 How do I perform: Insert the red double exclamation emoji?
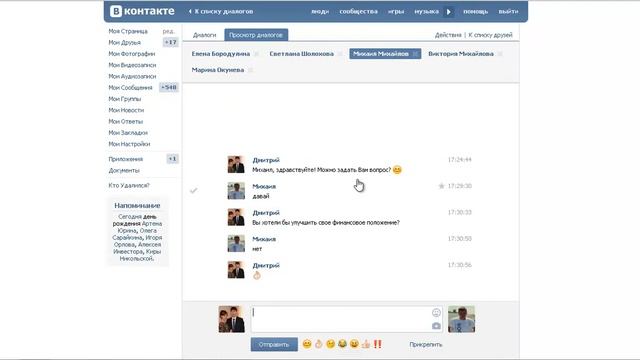point(378,344)
